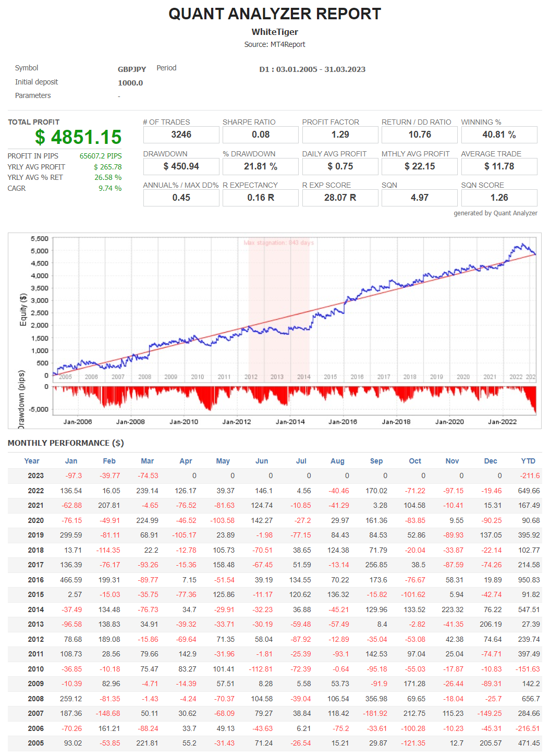The width and height of the screenshot is (550, 756).
Task: Select the Profit Factor value 1.29
Action: [x=340, y=135]
